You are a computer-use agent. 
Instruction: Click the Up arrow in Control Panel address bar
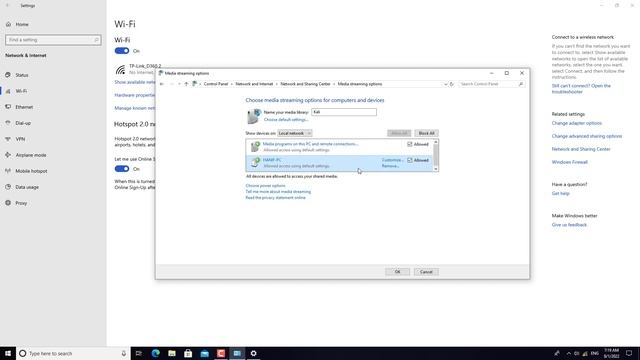click(186, 84)
